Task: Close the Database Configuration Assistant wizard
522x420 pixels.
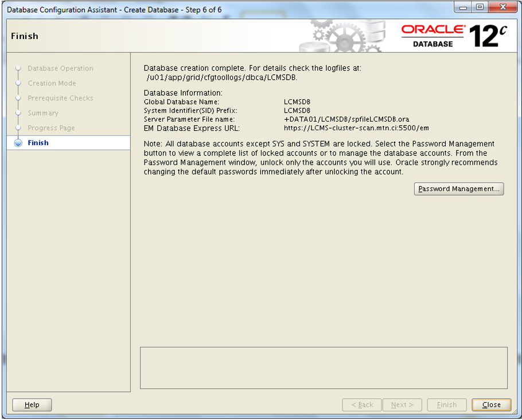Action: click(491, 405)
